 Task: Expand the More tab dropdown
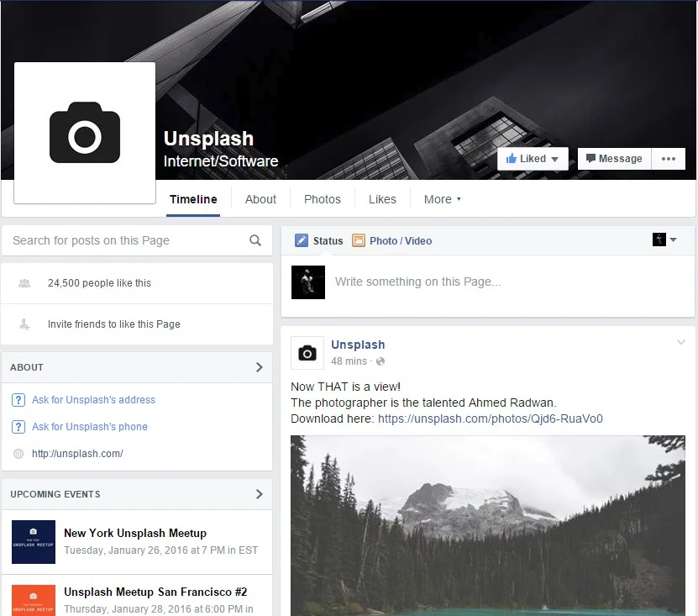coord(442,199)
